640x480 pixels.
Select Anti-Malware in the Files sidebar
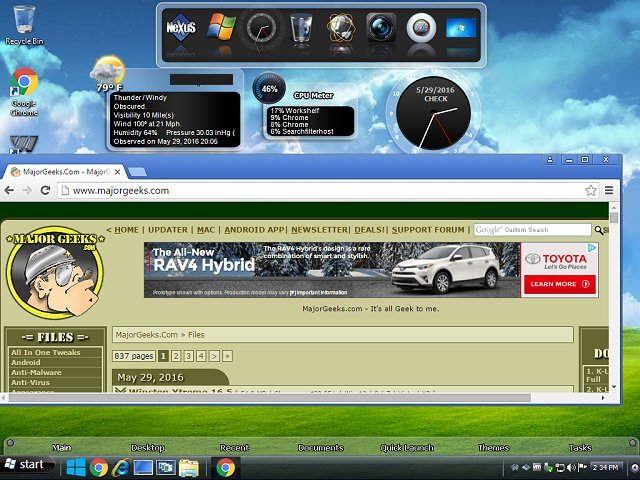36,373
